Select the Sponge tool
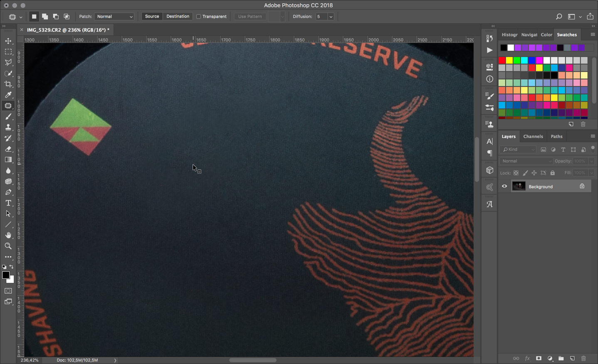Image resolution: width=598 pixels, height=364 pixels. click(x=8, y=182)
